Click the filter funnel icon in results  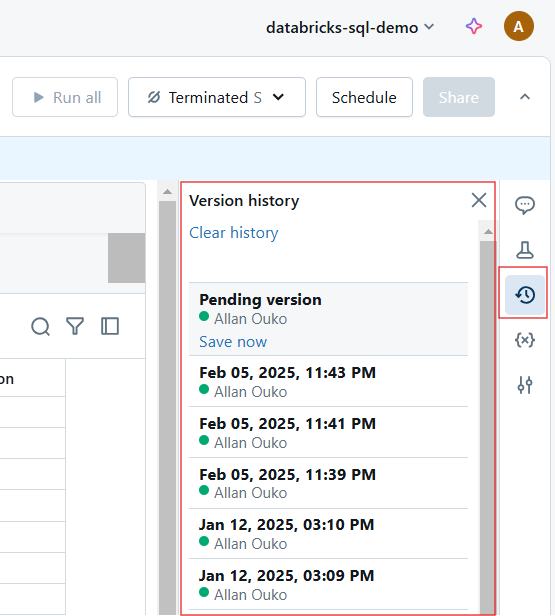tap(75, 326)
